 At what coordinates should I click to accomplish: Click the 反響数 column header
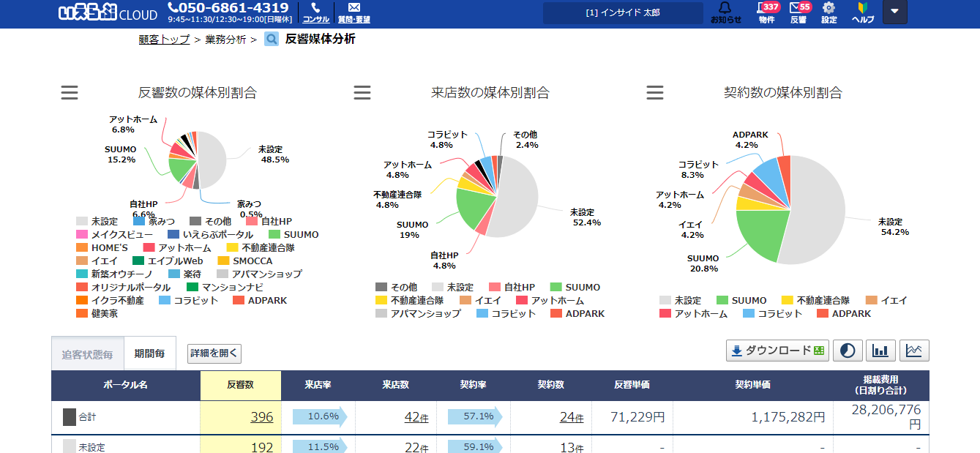[x=240, y=385]
